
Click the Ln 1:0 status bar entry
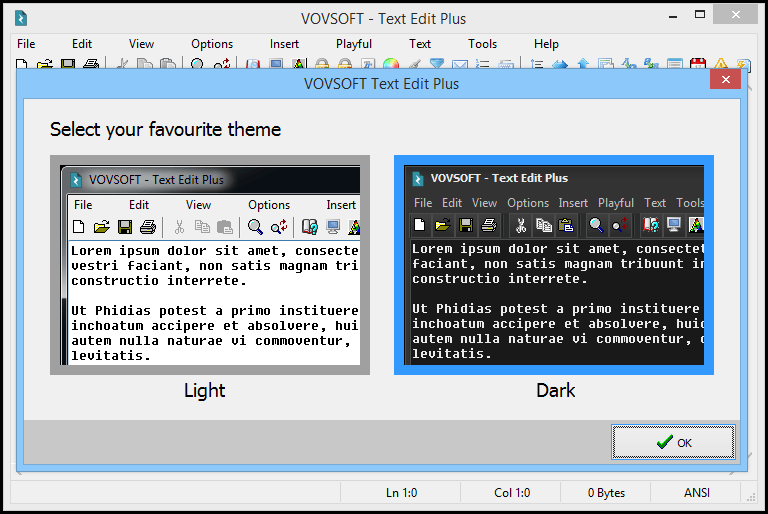click(x=401, y=492)
